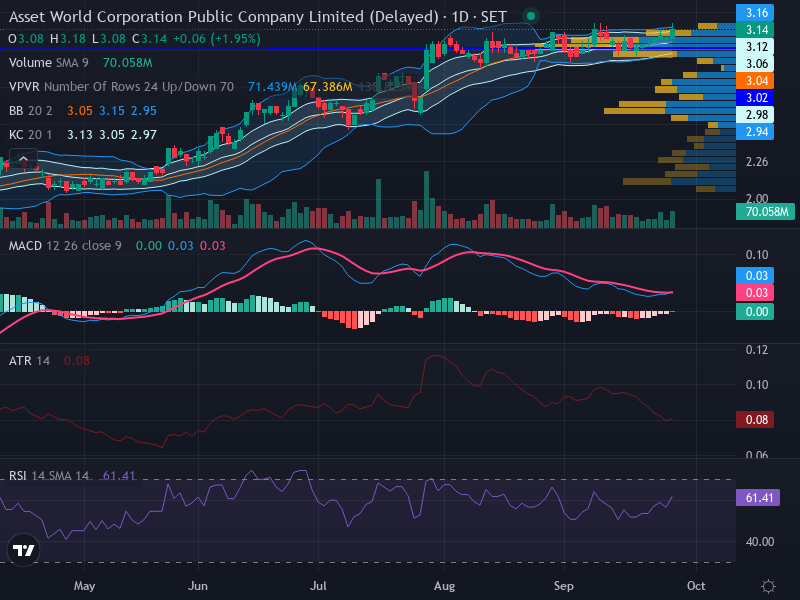Click the 2.98 price label
The height and width of the screenshot is (600, 800).
755,115
